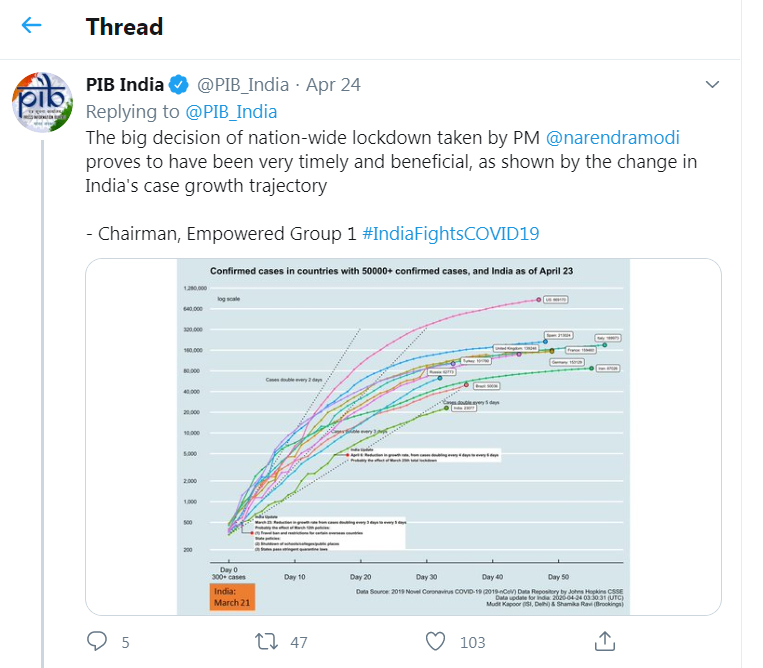
Task: Click the @PIB_India handle beside the name
Action: point(242,84)
